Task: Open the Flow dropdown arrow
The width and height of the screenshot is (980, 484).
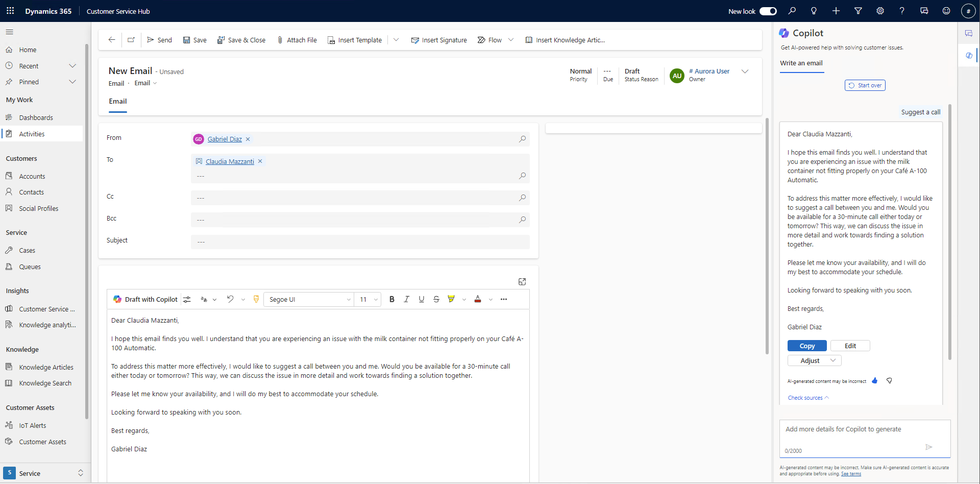Action: [511, 40]
